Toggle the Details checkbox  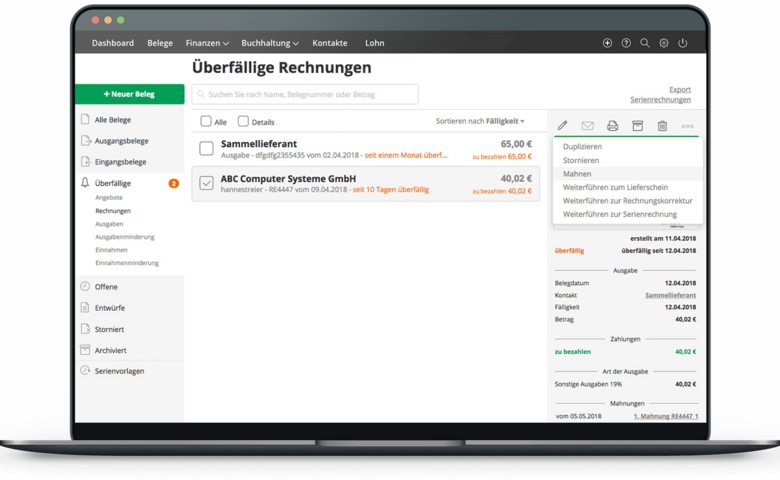[243, 122]
